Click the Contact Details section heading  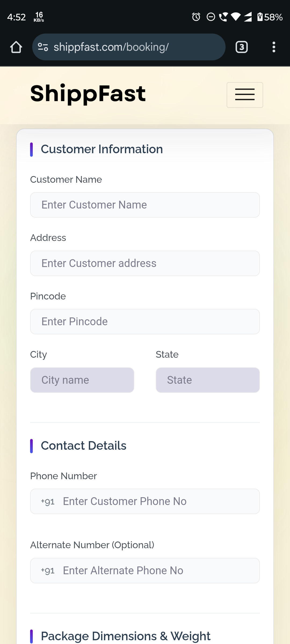84,446
